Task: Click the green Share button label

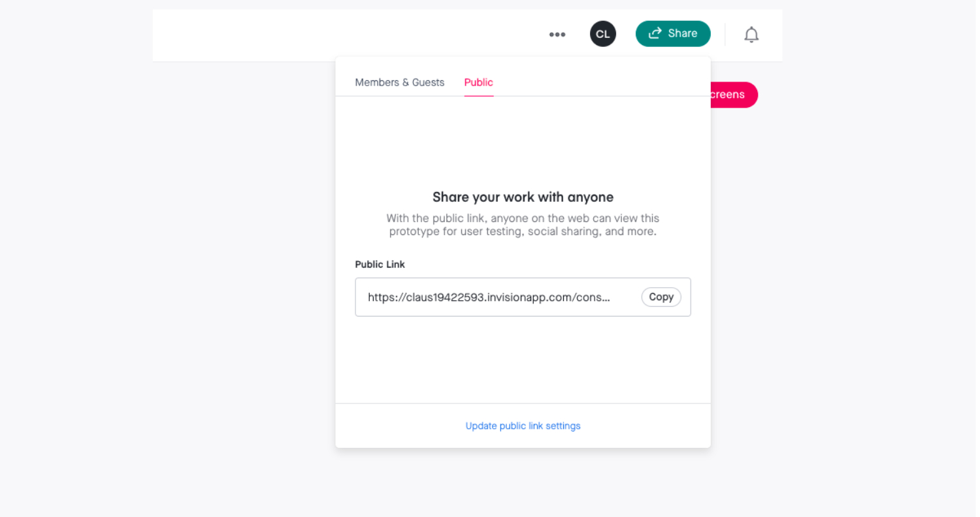Action: 683,33
